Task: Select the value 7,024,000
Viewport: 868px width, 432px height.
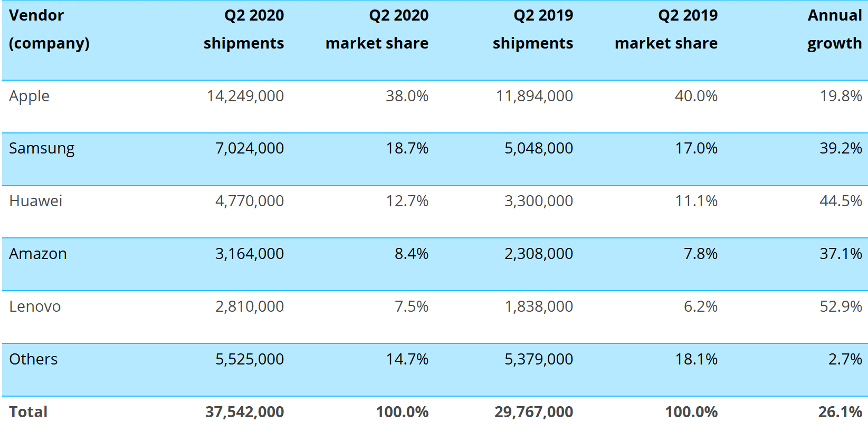Action: 250,148
